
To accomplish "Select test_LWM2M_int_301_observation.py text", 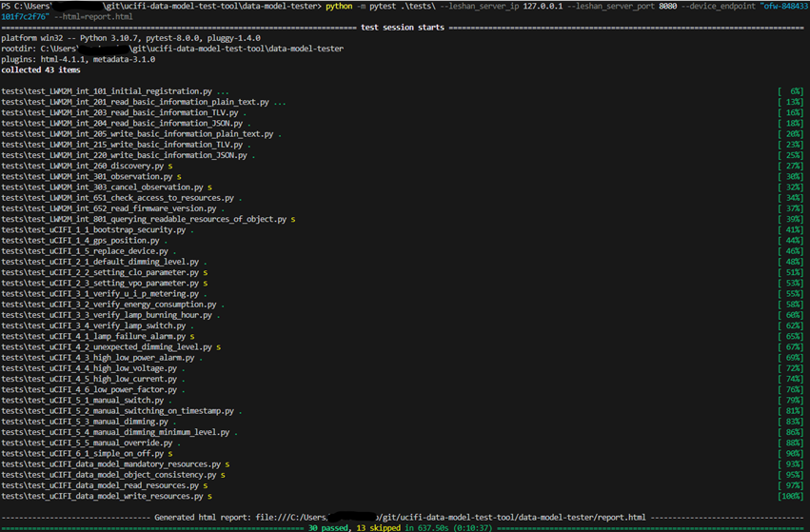I will coord(87,177).
